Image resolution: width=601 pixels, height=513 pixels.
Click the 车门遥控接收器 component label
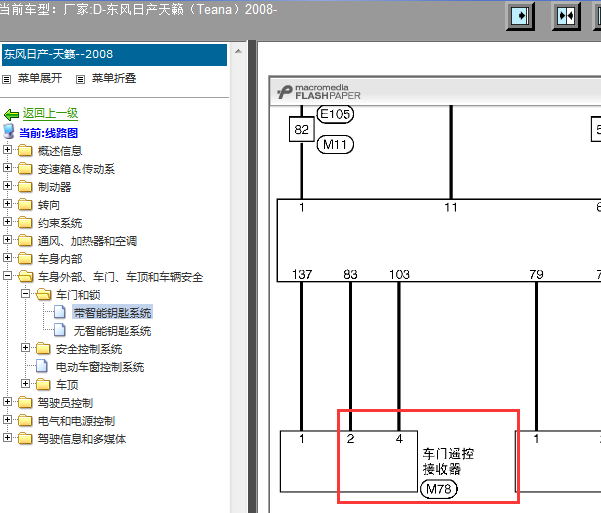[448, 461]
